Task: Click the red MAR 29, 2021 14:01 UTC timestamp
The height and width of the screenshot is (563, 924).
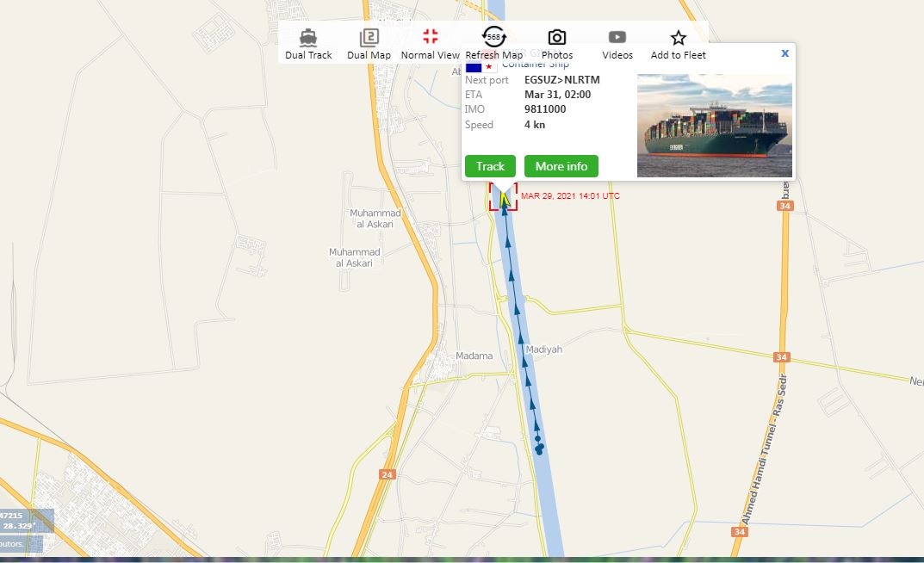Action: pos(570,196)
